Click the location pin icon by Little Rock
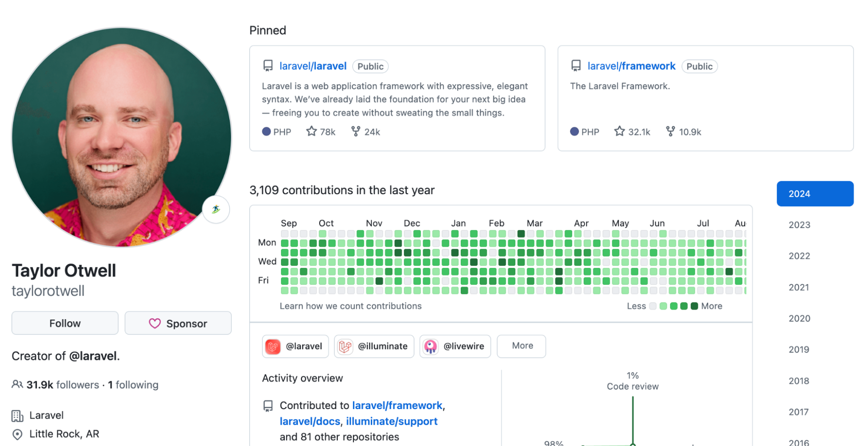Viewport: 868px width, 446px height. coord(17,434)
